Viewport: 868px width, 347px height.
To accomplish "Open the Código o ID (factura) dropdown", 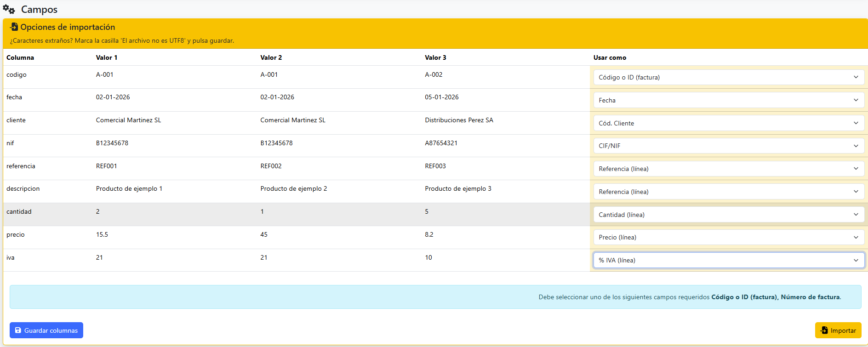I will click(729, 77).
